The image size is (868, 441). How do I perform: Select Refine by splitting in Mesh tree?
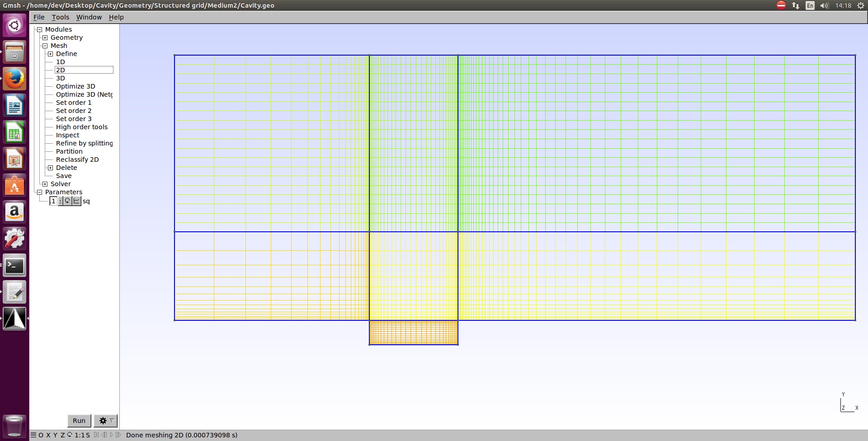(x=84, y=143)
